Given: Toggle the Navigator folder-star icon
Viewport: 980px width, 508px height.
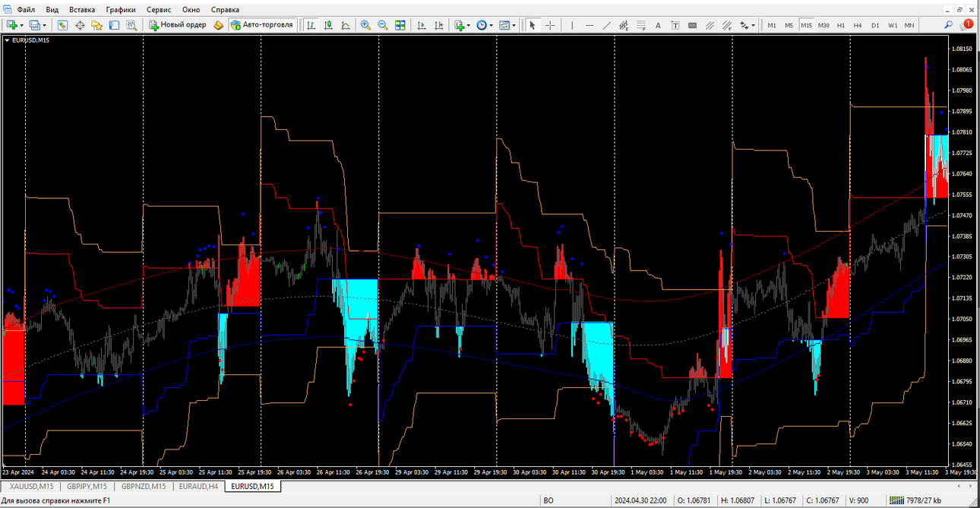Looking at the screenshot, I should pos(97,25).
